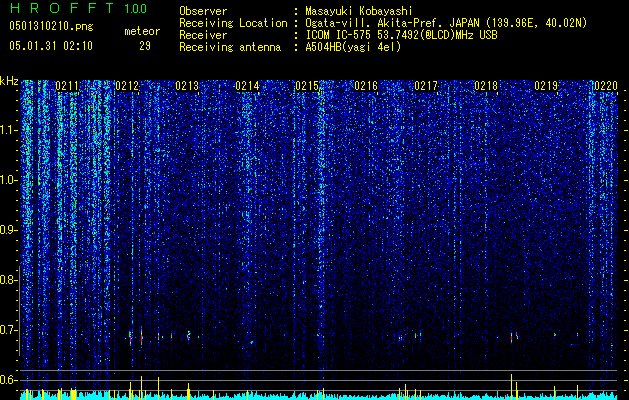Click the 0218 time marker
The width and height of the screenshot is (629, 400).
[x=486, y=86]
